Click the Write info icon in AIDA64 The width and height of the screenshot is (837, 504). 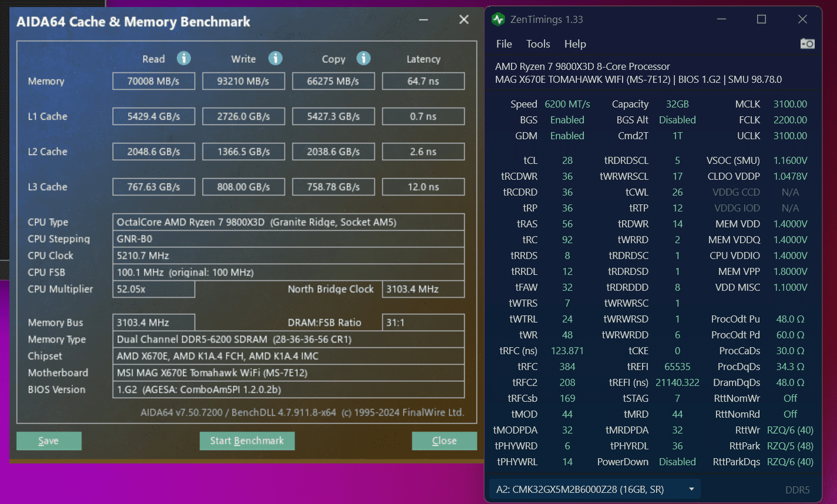pos(275,58)
